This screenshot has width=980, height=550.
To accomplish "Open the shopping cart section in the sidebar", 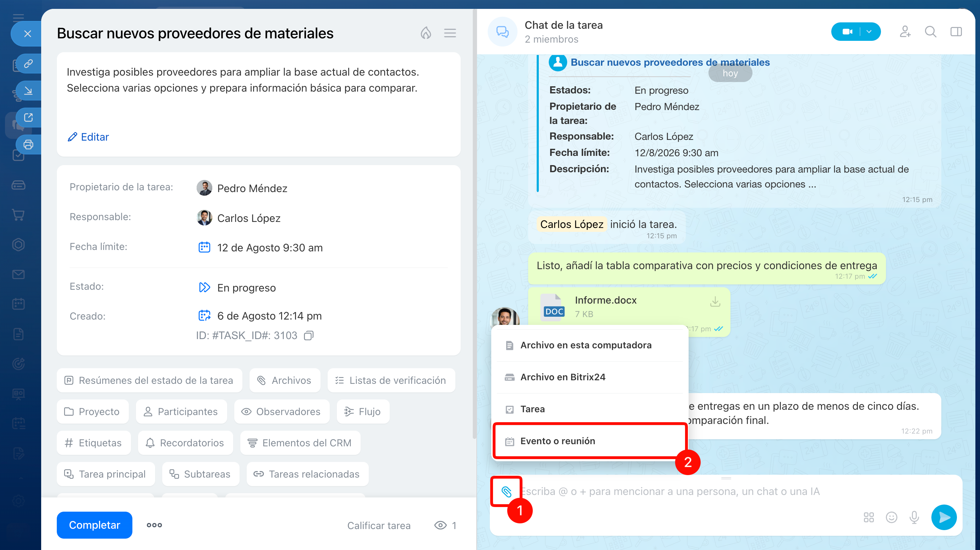I will pos(18,215).
